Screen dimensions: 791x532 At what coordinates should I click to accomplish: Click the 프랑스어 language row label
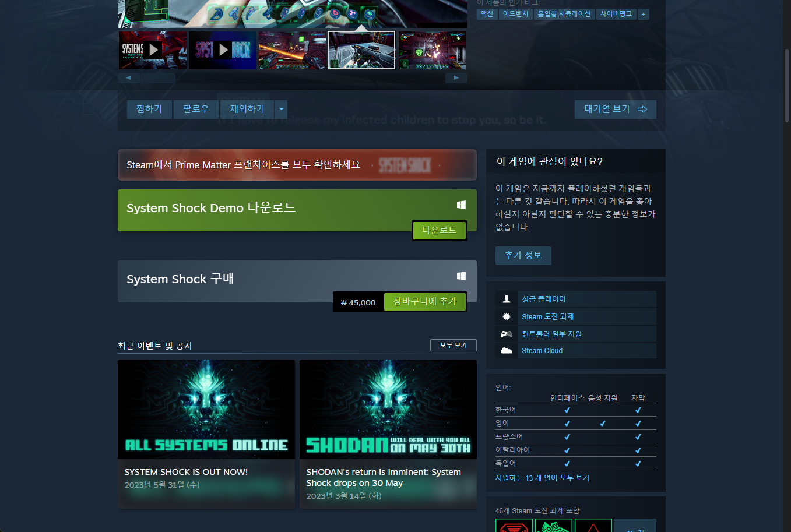(x=509, y=436)
